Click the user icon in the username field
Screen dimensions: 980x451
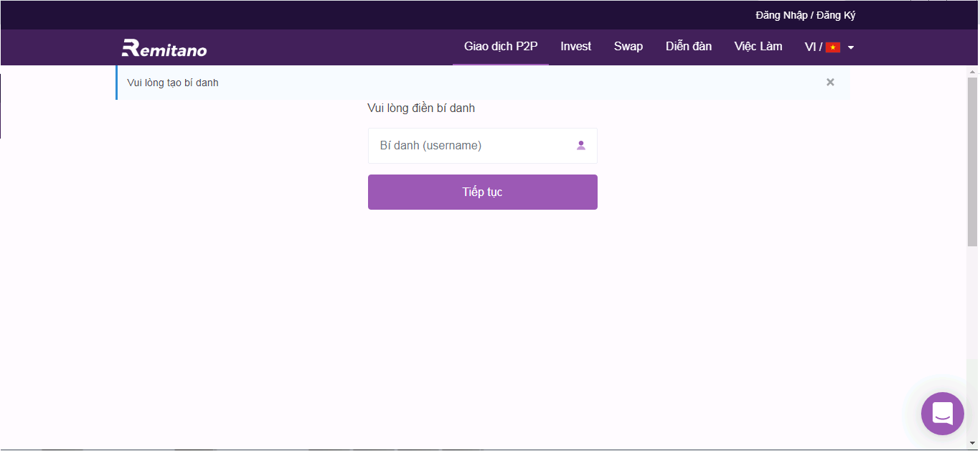tap(581, 145)
